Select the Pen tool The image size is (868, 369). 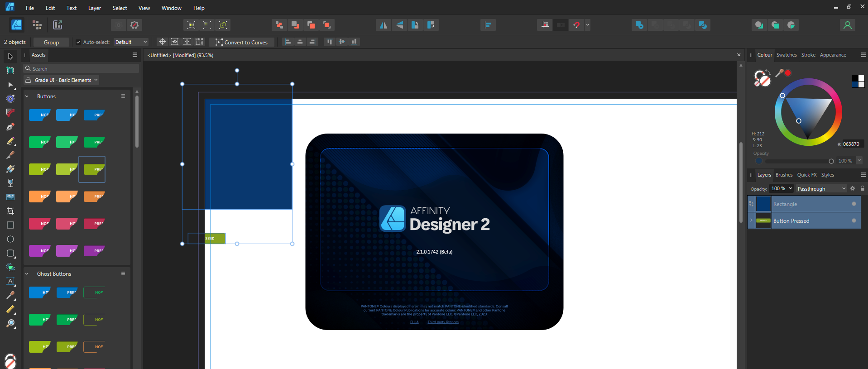(10, 127)
